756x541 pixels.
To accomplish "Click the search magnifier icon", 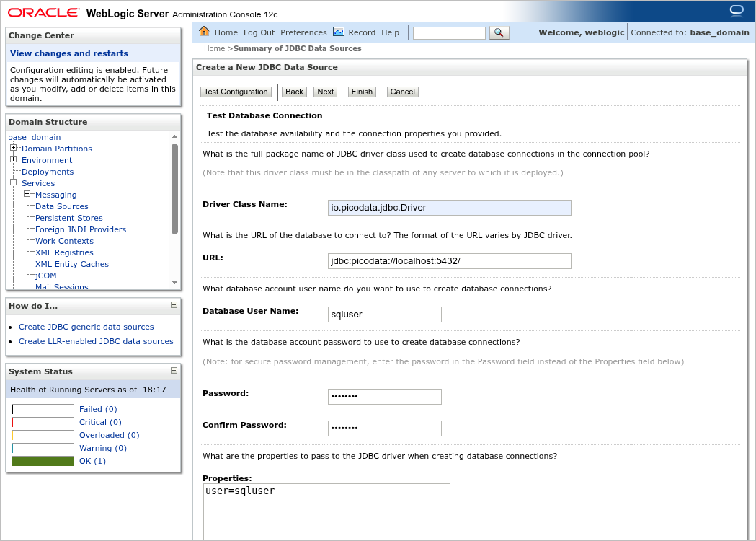I will click(x=499, y=32).
